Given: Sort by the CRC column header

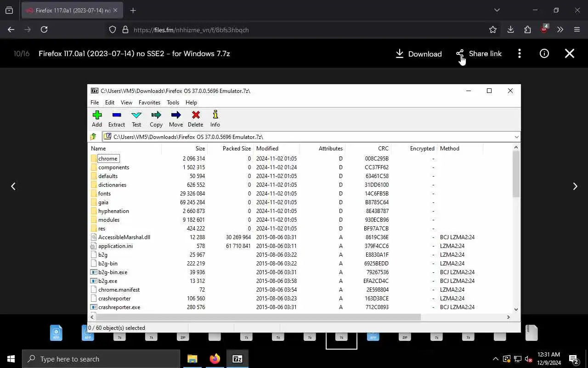Looking at the screenshot, I should (x=368, y=149).
